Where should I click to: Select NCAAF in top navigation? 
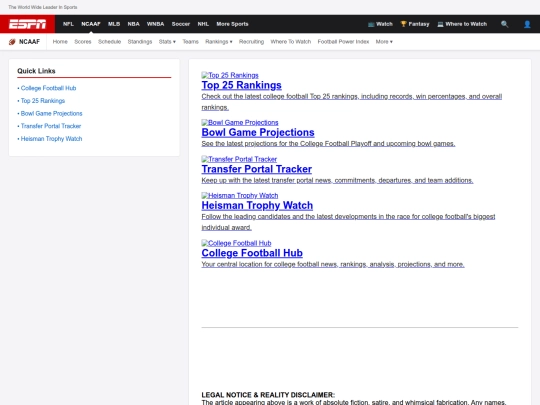coord(91,24)
